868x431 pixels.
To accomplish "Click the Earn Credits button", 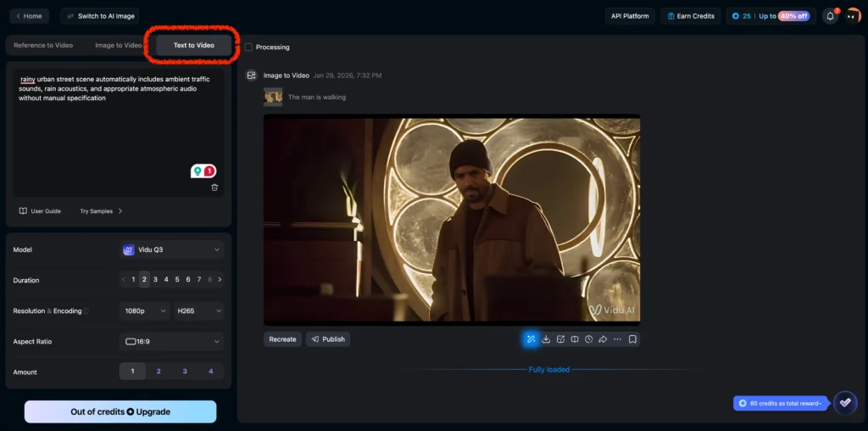I will [691, 16].
